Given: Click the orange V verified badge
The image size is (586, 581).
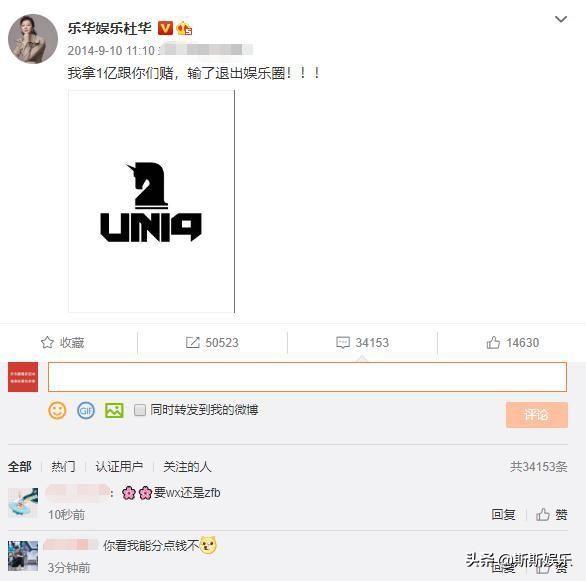Looking at the screenshot, I should click(165, 28).
